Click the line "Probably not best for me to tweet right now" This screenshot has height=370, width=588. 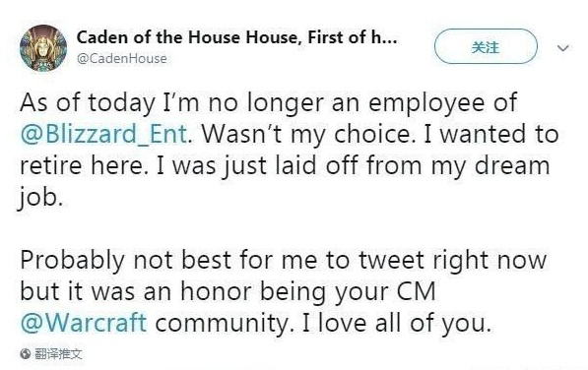point(284,260)
